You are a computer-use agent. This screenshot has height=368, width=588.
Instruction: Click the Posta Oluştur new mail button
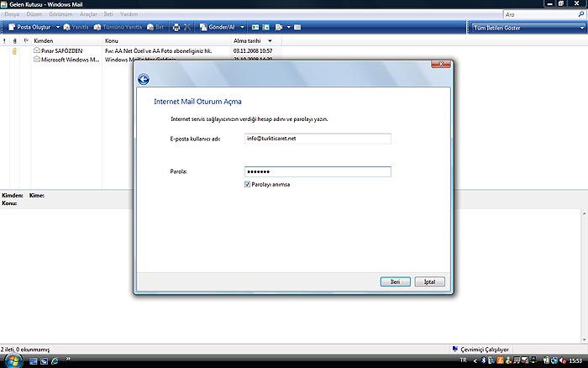click(29, 27)
